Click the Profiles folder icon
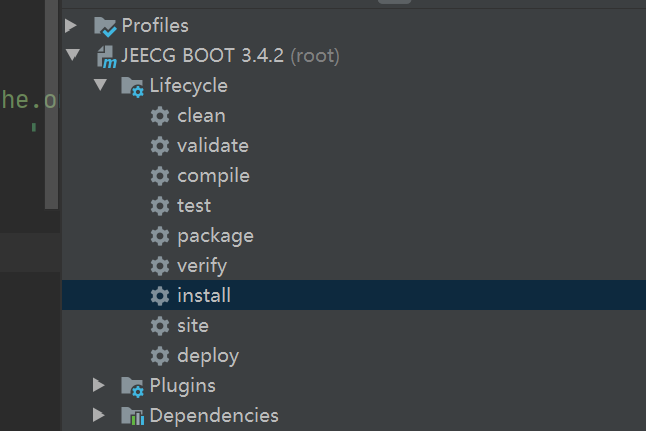Image resolution: width=646 pixels, height=431 pixels. (x=105, y=26)
